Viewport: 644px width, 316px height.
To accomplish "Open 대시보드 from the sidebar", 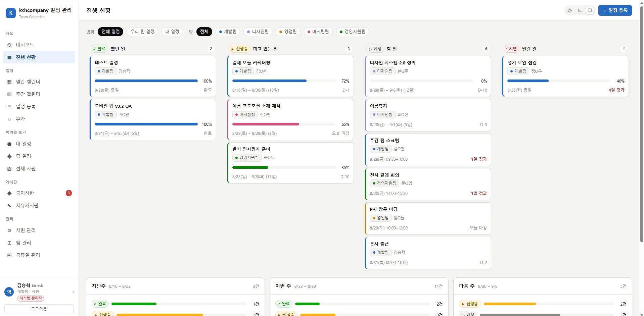I will coord(39,45).
